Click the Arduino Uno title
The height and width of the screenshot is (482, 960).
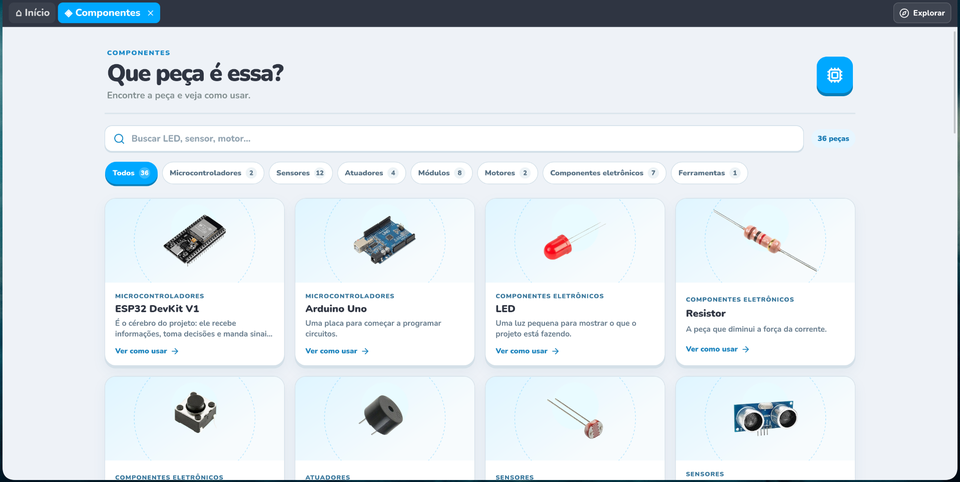point(336,309)
